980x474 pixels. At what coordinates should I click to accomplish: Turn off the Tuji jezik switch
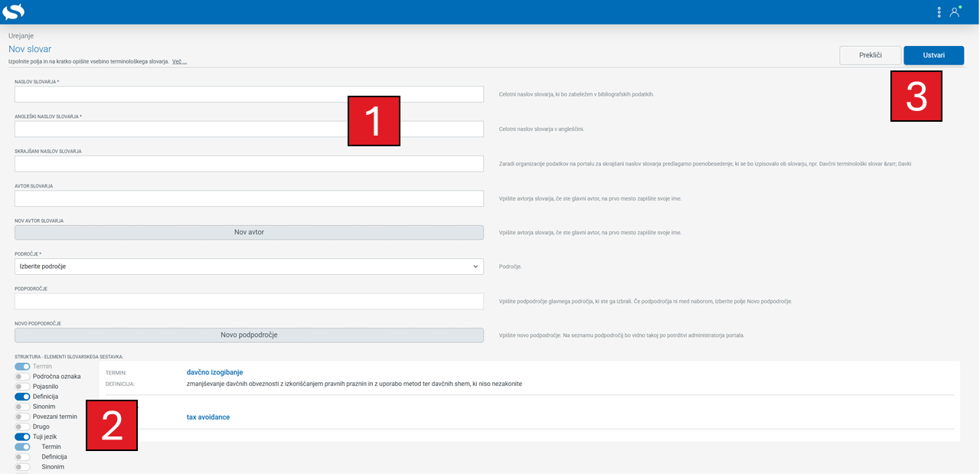[22, 436]
